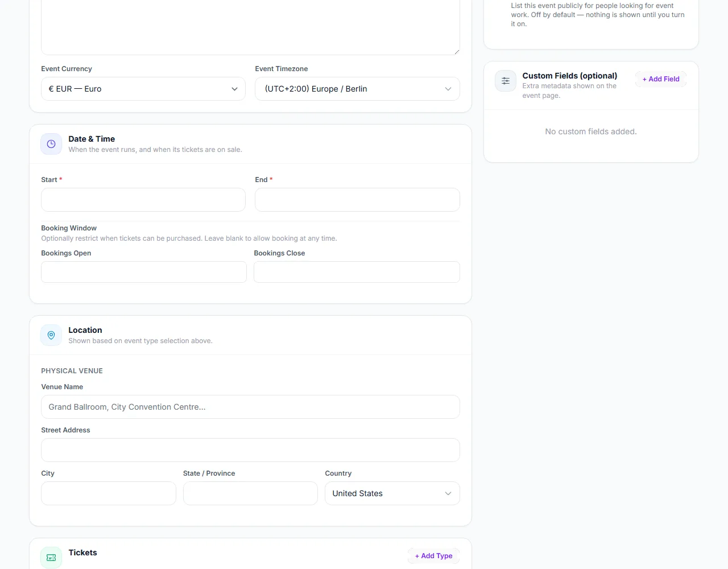Open the Event Timezone dropdown

(x=357, y=89)
